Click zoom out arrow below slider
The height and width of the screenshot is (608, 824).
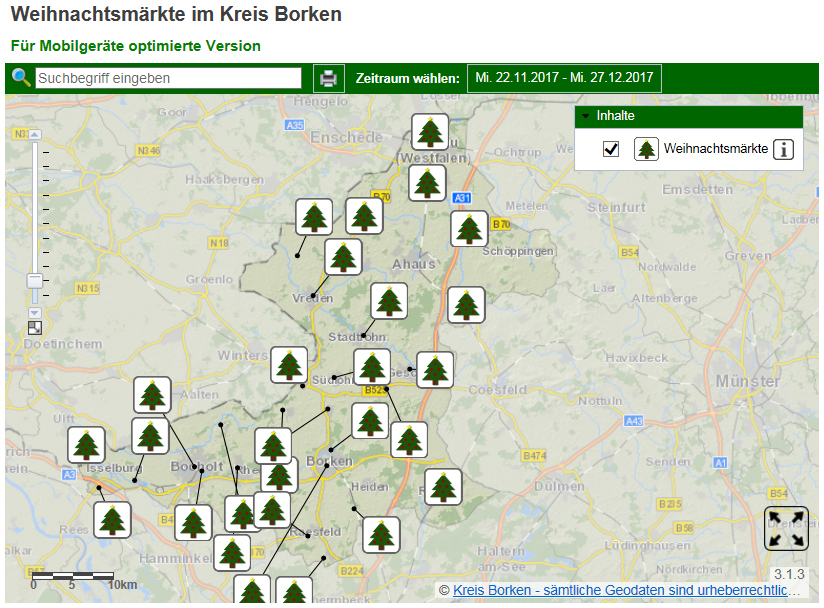coord(35,312)
